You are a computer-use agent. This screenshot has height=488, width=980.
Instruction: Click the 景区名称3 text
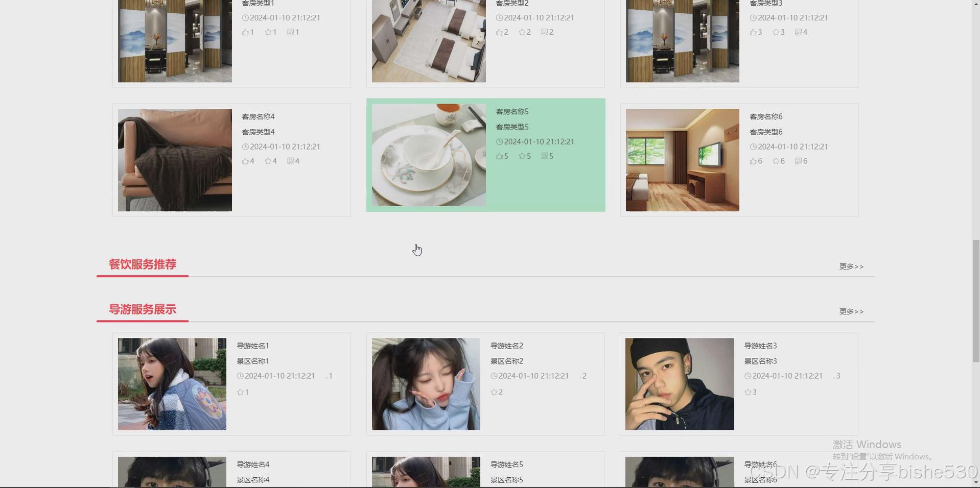click(761, 361)
